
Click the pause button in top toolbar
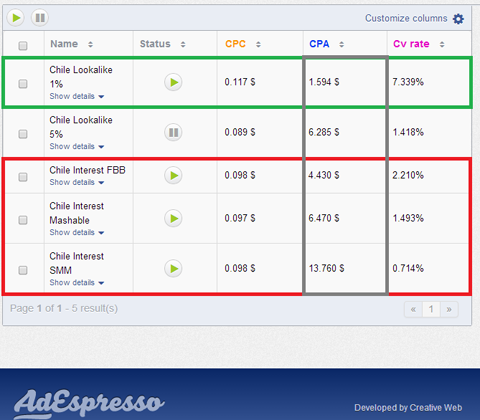click(x=40, y=17)
